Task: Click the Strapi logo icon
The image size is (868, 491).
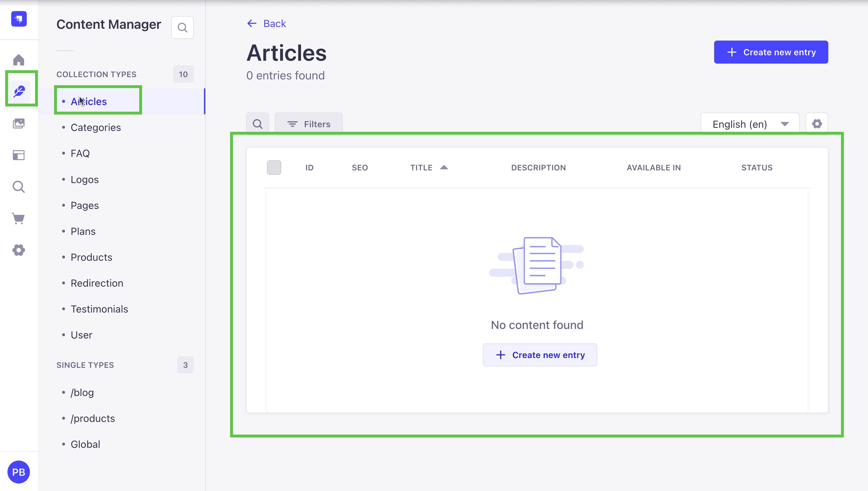Action: point(19,19)
